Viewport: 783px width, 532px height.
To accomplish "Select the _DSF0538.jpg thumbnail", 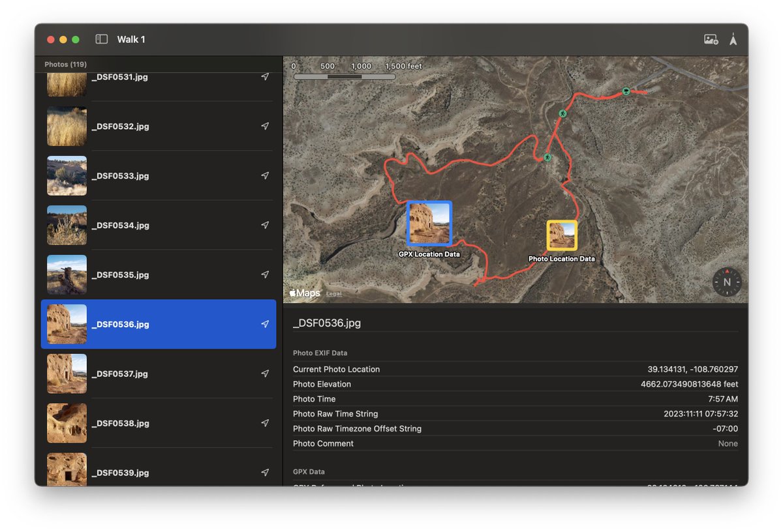I will pyautogui.click(x=67, y=423).
